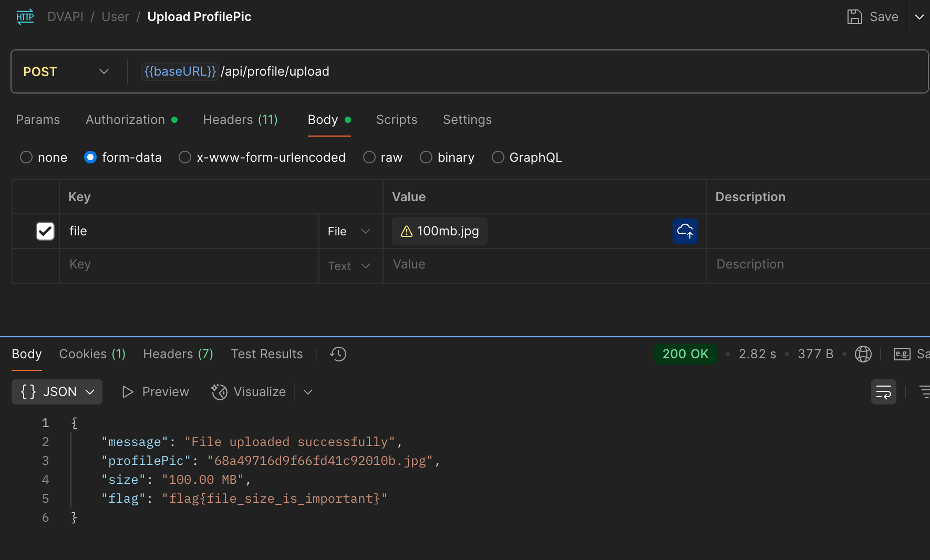930x560 pixels.
Task: Click the empty Description field
Action: [x=818, y=265]
